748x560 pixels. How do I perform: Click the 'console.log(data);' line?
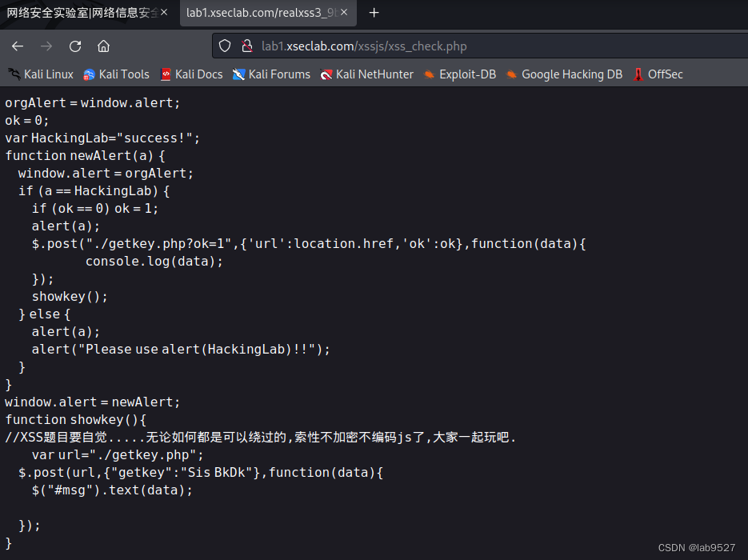pyautogui.click(x=154, y=262)
